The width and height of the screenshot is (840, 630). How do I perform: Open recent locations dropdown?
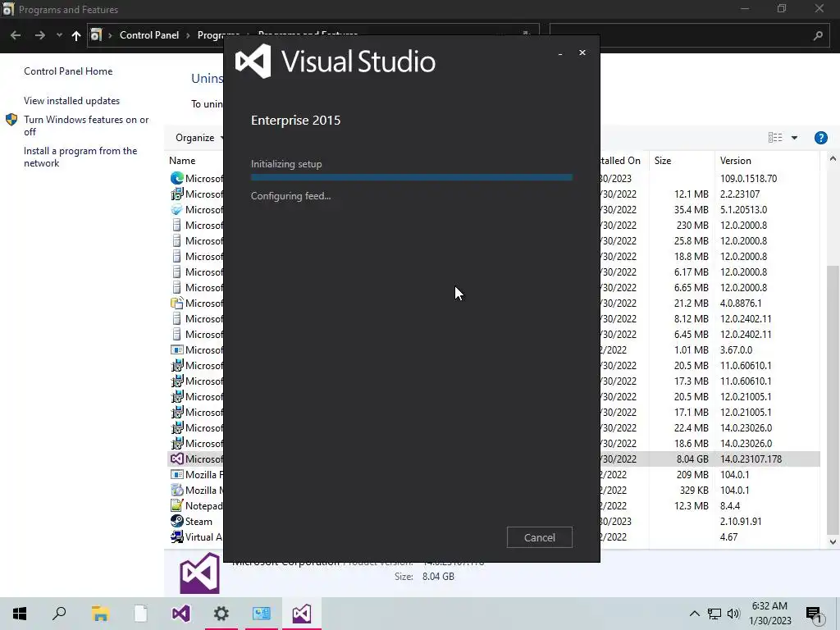coord(59,35)
